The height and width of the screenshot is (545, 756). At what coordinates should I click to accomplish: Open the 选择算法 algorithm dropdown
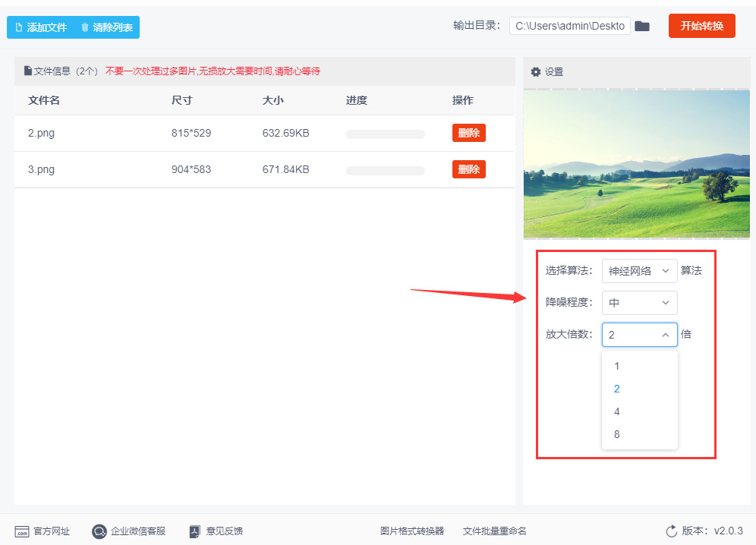point(639,271)
